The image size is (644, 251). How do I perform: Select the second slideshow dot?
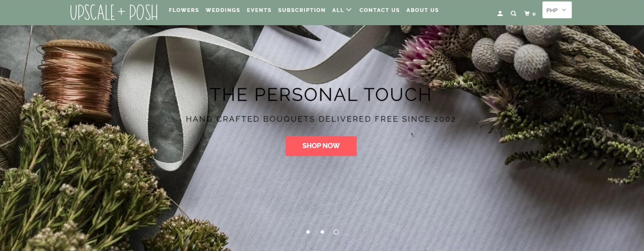(322, 232)
